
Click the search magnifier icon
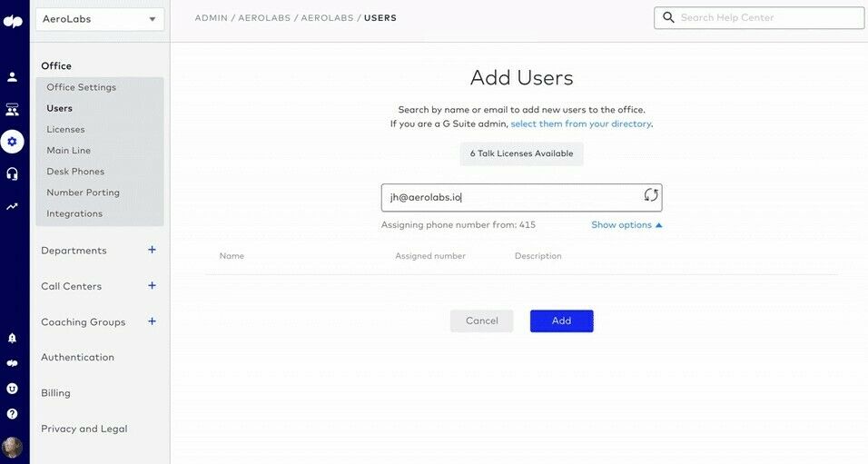point(669,17)
